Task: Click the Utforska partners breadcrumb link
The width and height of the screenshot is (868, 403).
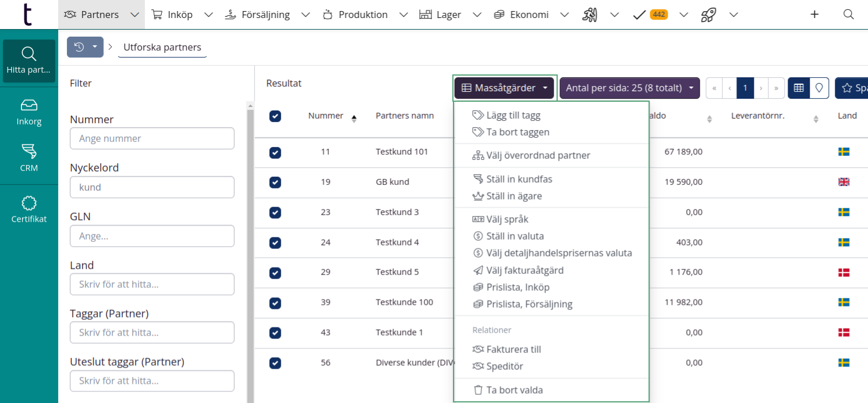Action: (162, 47)
